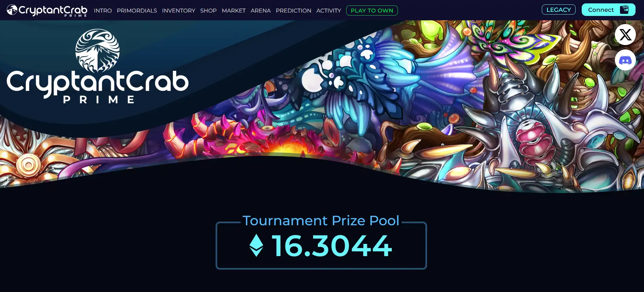Open the Discord social icon
The width and height of the screenshot is (644, 292).
pos(625,60)
